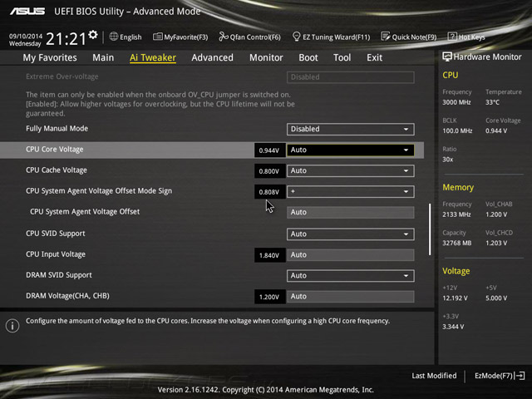Click the 5.000 V reading
532x399 pixels.
pyautogui.click(x=496, y=298)
